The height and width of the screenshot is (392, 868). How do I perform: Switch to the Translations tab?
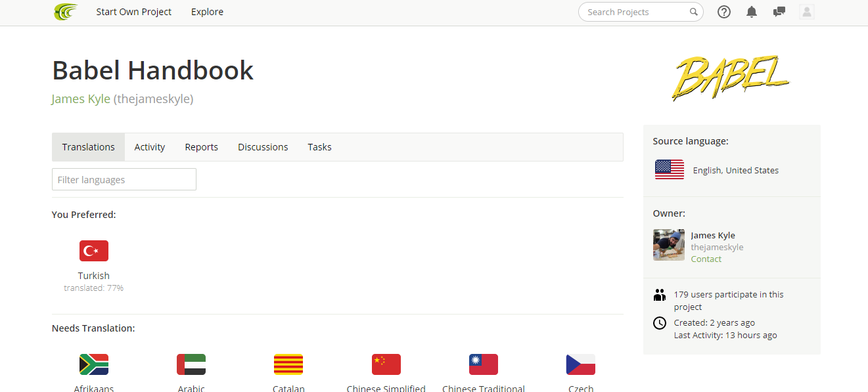(x=89, y=147)
